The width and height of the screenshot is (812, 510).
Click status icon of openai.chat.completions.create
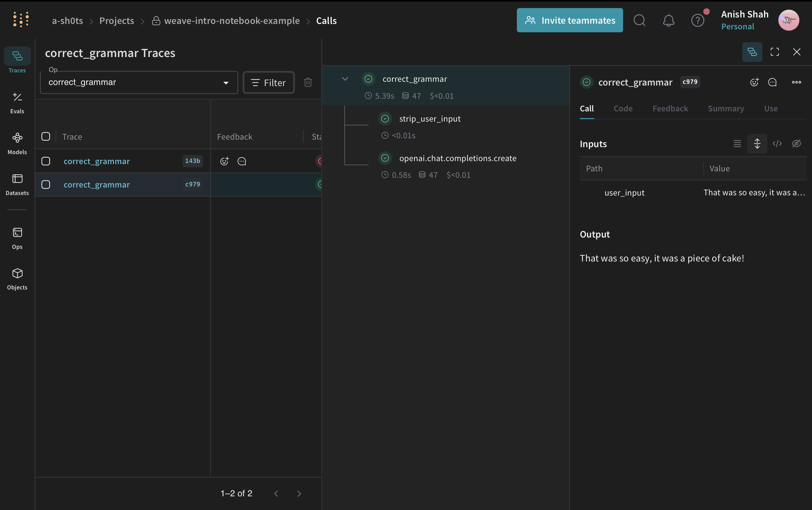[x=385, y=158]
